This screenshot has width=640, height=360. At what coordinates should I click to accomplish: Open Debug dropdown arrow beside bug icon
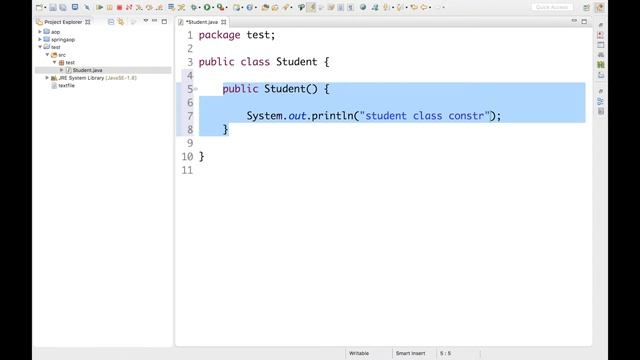[x=200, y=7]
